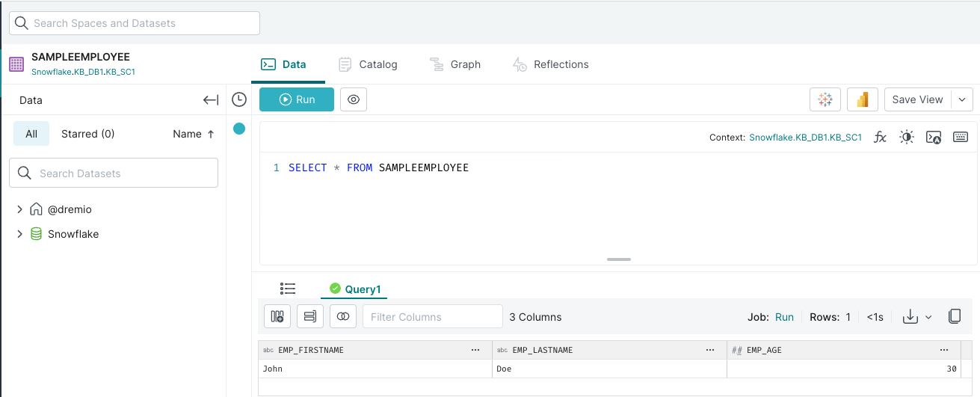Click the Filter Columns field
The width and height of the screenshot is (980, 397).
(433, 317)
